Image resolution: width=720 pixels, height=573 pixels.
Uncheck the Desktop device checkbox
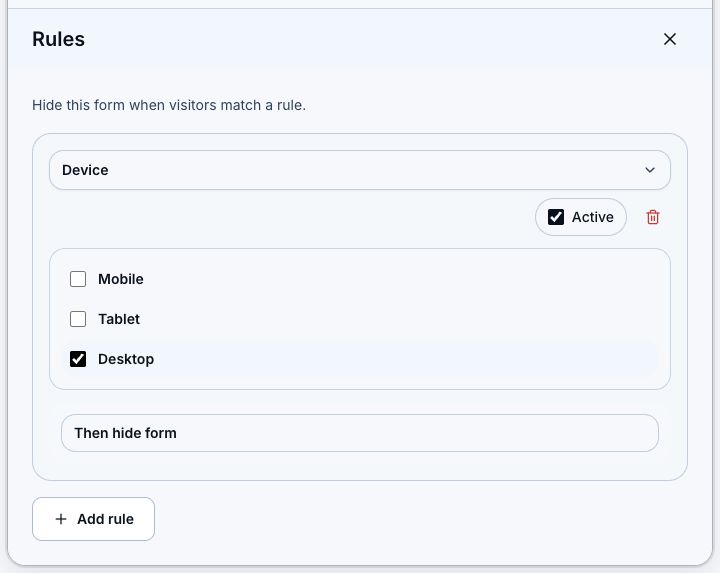[78, 359]
